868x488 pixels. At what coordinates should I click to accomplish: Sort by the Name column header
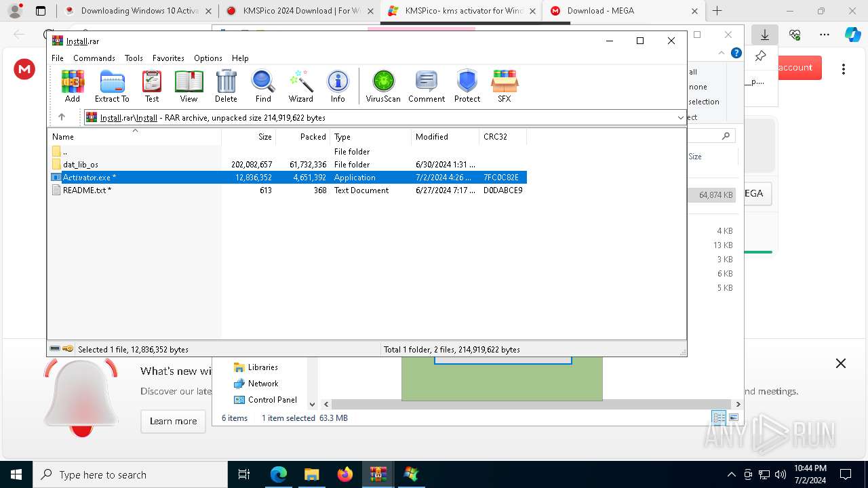click(134, 136)
